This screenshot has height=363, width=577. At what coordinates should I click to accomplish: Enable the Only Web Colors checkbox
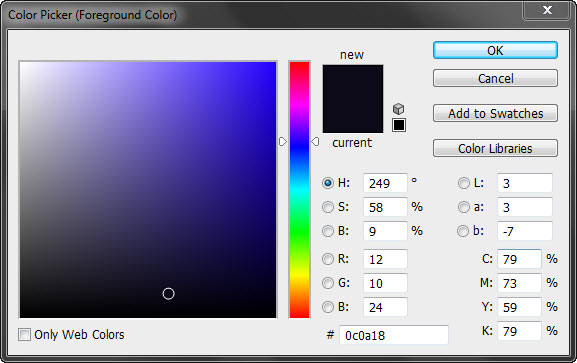pos(25,335)
